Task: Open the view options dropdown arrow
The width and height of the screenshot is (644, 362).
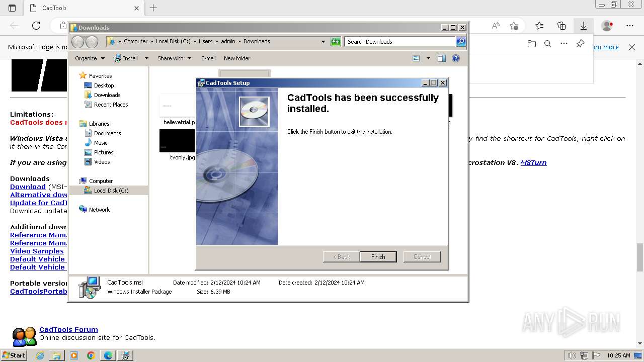Action: [x=428, y=58]
